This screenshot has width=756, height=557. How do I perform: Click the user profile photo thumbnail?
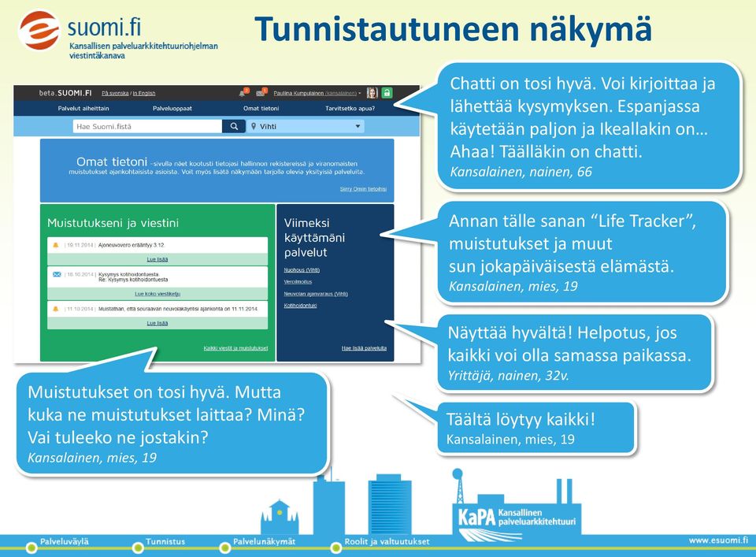[372, 93]
